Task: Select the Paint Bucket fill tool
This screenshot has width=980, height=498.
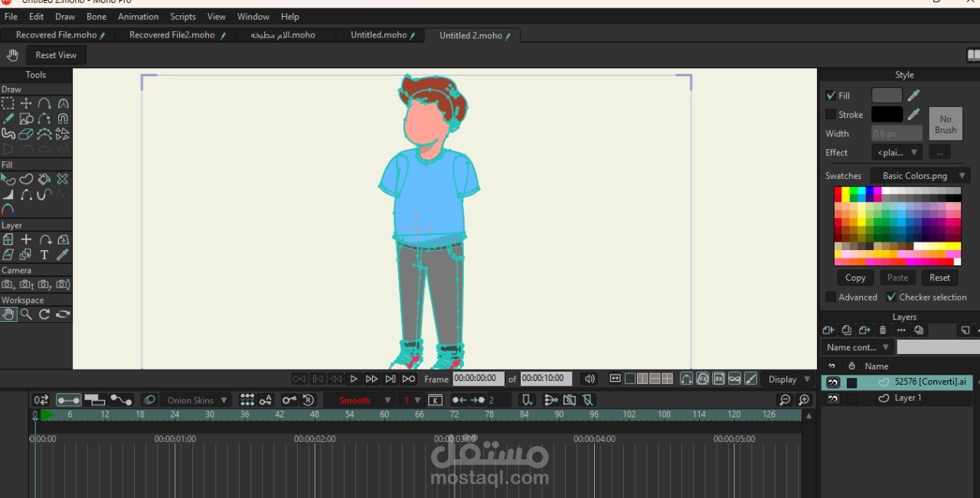Action: [x=44, y=179]
